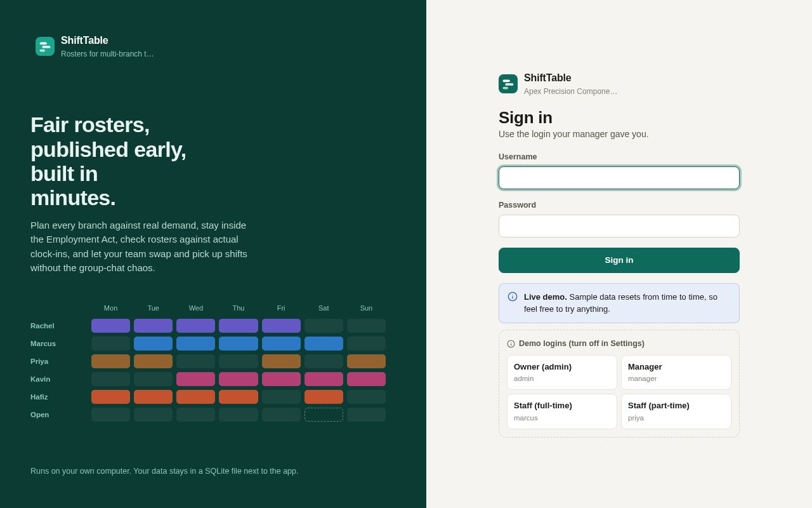Focus the Password input field
812x508 pixels.
[x=619, y=226]
